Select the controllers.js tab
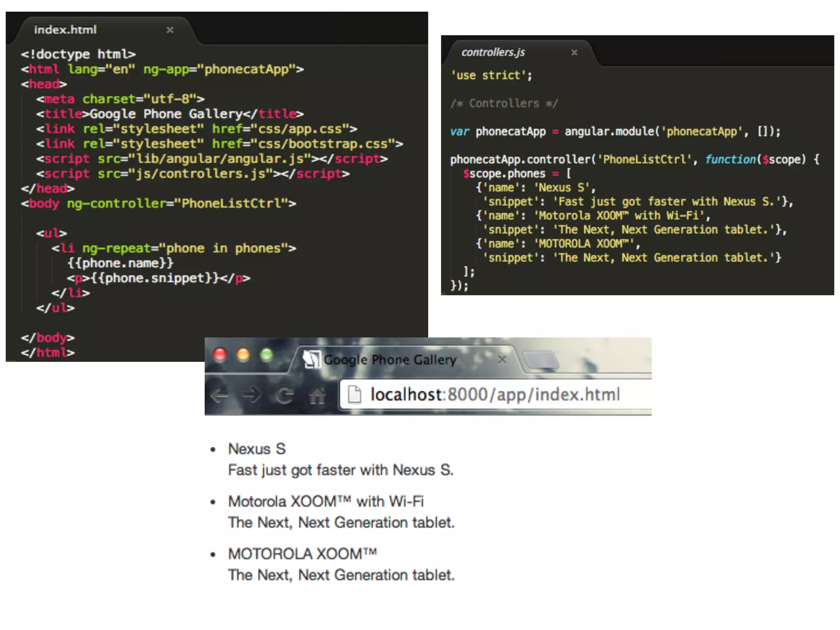The height and width of the screenshot is (630, 840). [x=493, y=52]
